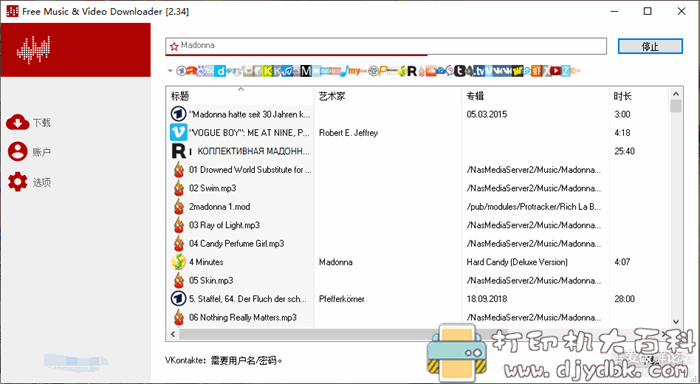Click the 4:18 duration cell
Screen dimensions: 700x384
click(622, 133)
